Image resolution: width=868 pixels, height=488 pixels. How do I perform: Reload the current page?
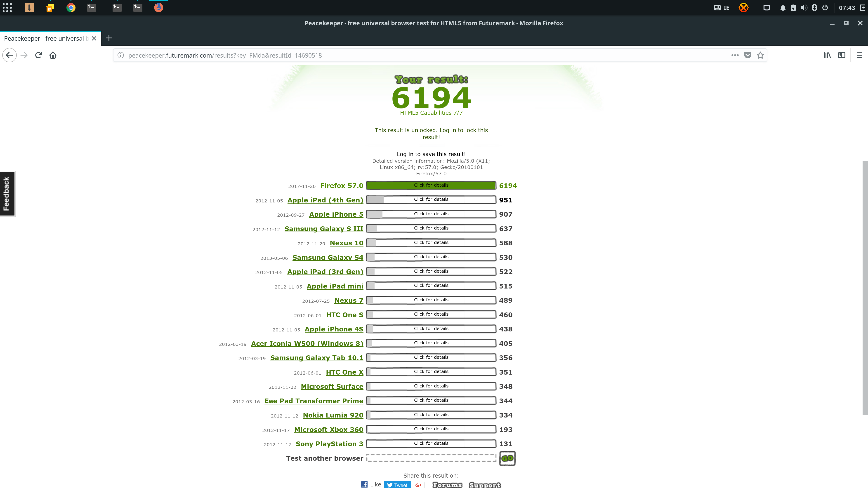(38, 55)
